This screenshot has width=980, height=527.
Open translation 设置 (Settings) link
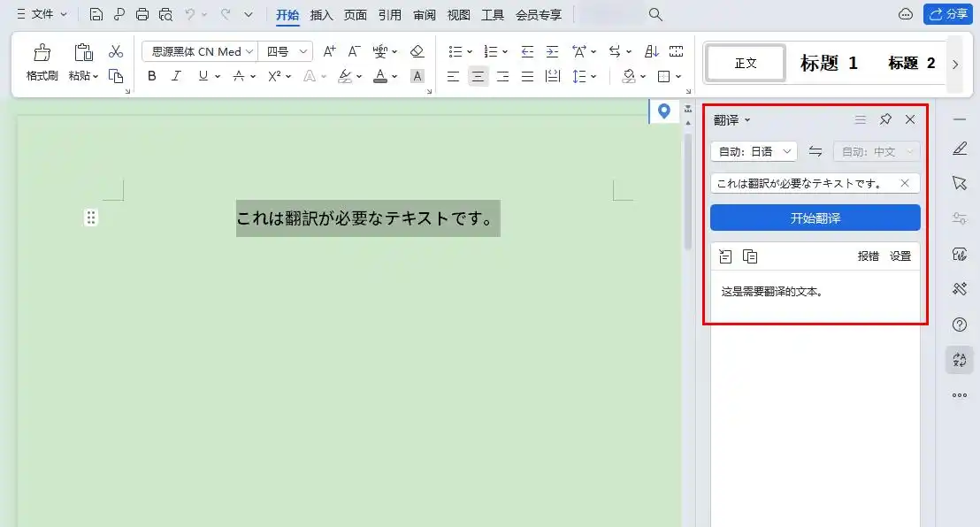(x=900, y=256)
